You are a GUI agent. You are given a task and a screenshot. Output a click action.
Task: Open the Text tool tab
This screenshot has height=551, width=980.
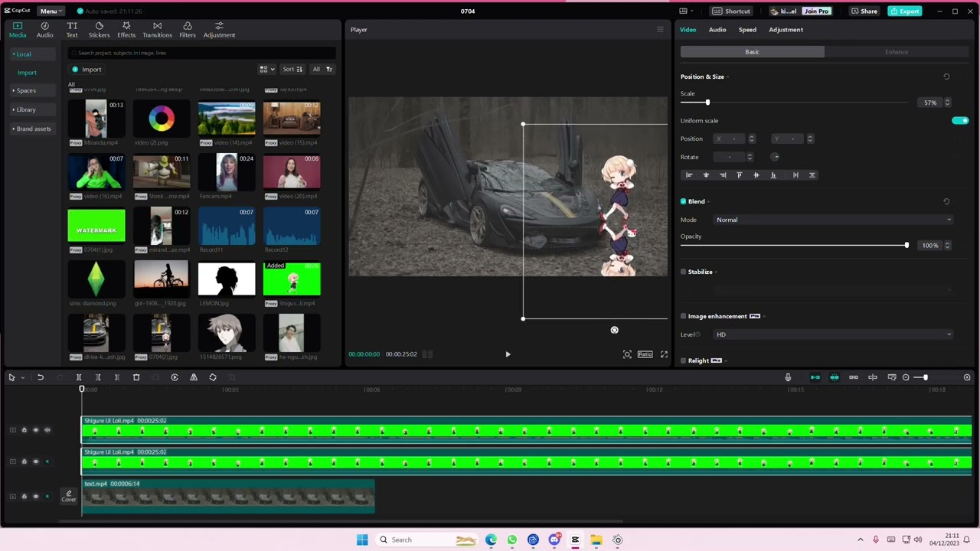72,30
